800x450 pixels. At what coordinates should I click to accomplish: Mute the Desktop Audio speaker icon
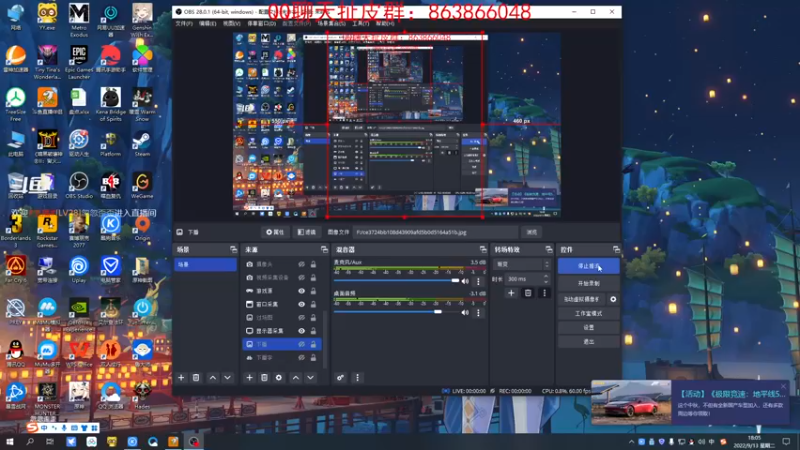coord(465,312)
